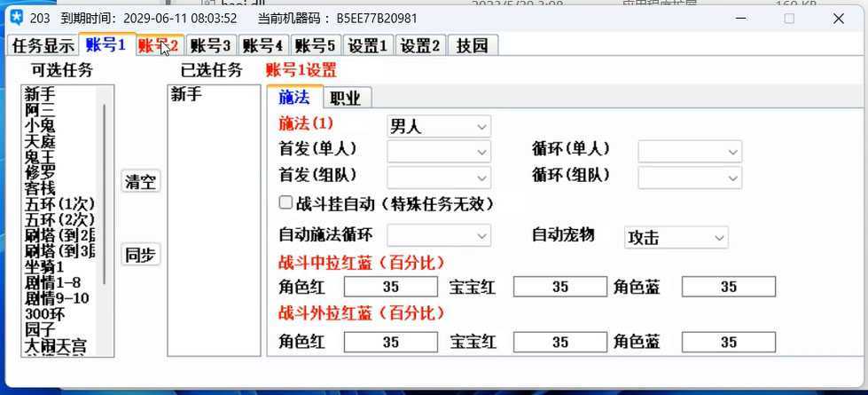The height and width of the screenshot is (395, 868).
Task: Click the 战斗中 角色红 percentage field
Action: [390, 287]
